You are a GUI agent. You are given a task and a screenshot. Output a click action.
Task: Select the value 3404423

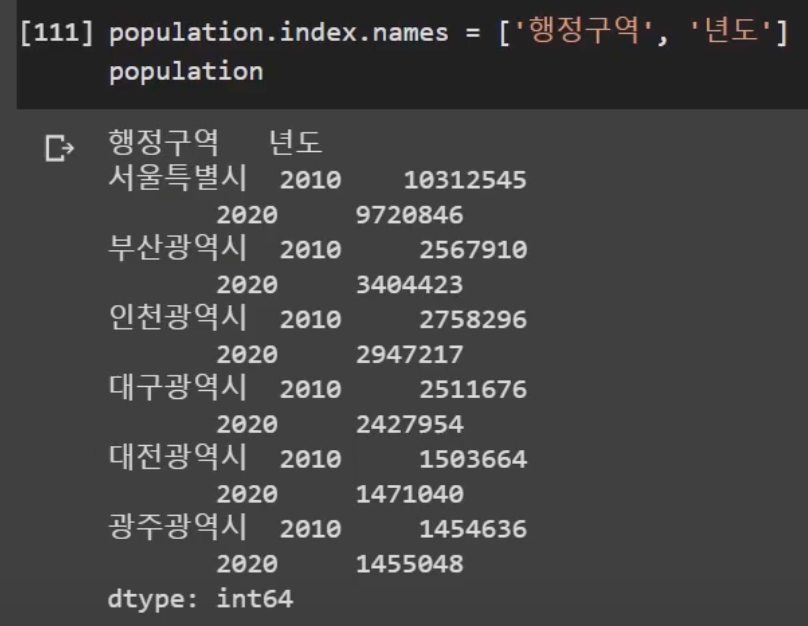[410, 285]
